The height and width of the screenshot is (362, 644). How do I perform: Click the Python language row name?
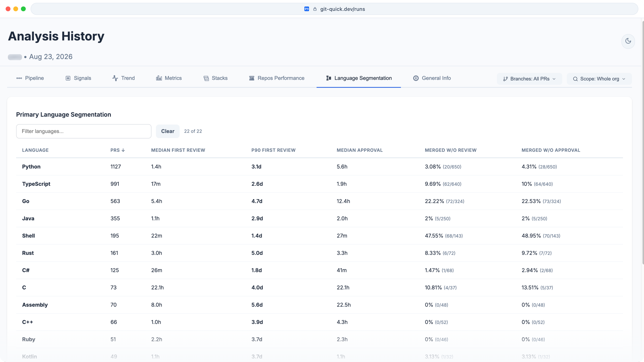coord(31,167)
